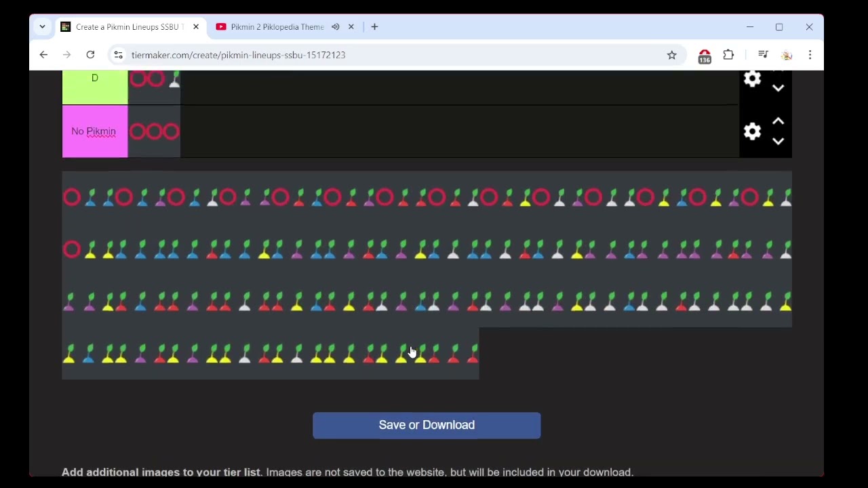The image size is (868, 488).
Task: Open settings gear for the No Pikmin row
Action: pos(752,131)
